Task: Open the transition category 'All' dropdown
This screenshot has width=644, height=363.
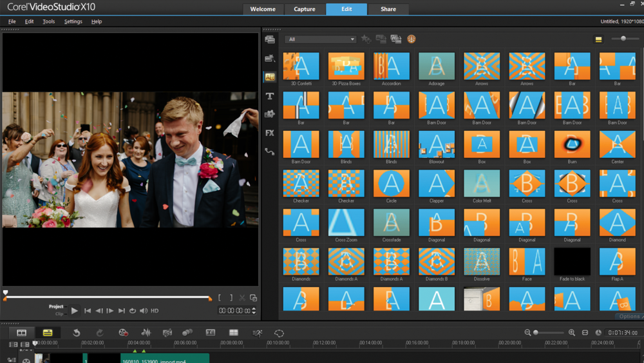Action: tap(321, 39)
